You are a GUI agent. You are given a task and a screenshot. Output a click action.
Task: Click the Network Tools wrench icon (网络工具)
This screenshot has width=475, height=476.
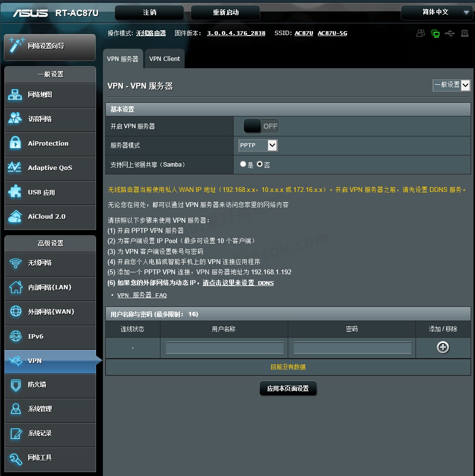pos(16,458)
